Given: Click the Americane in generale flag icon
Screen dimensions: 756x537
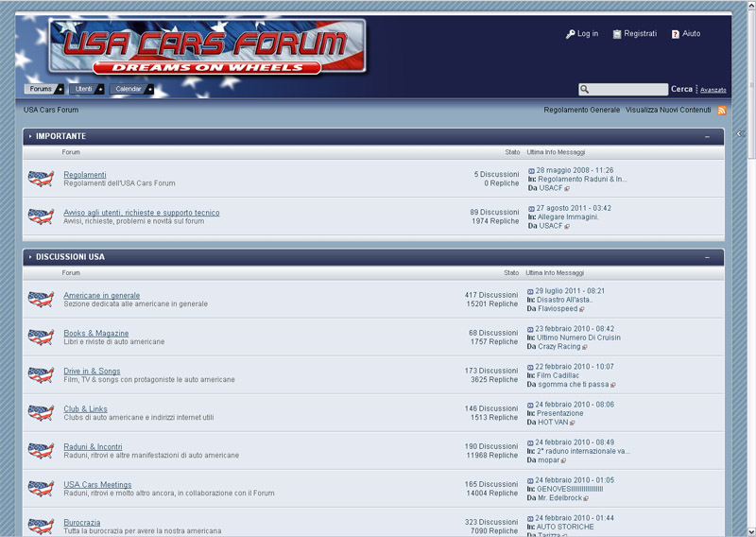Looking at the screenshot, I should 41,299.
